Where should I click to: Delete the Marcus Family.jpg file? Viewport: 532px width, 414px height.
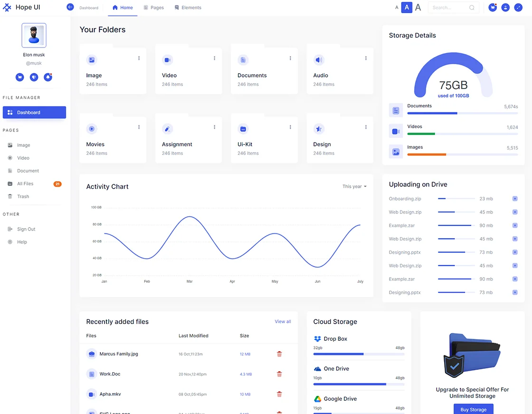pos(279,354)
